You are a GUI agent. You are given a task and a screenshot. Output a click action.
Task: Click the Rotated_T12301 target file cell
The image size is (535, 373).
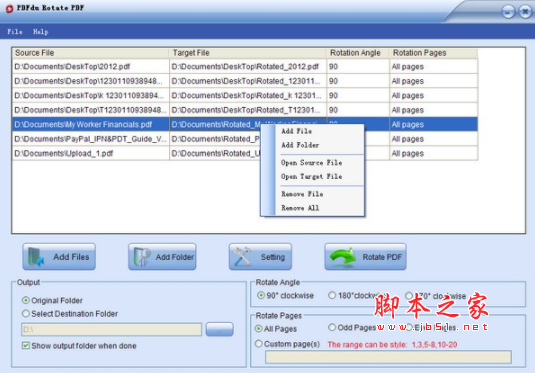248,110
